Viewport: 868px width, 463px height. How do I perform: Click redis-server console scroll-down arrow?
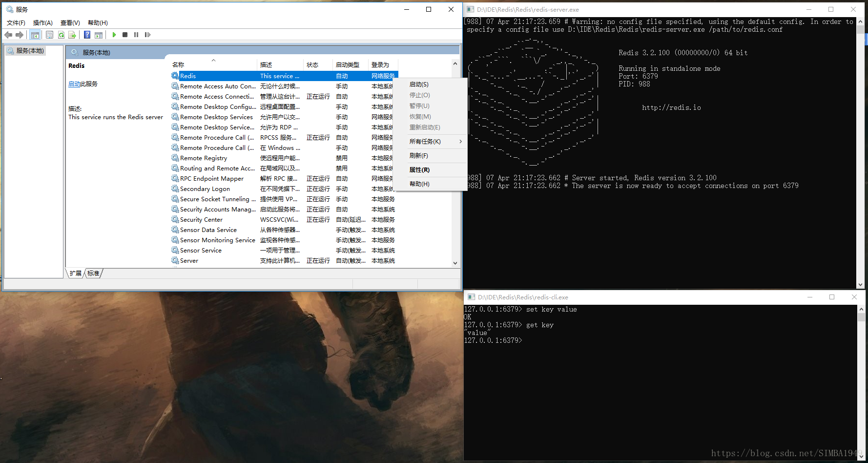(x=861, y=284)
